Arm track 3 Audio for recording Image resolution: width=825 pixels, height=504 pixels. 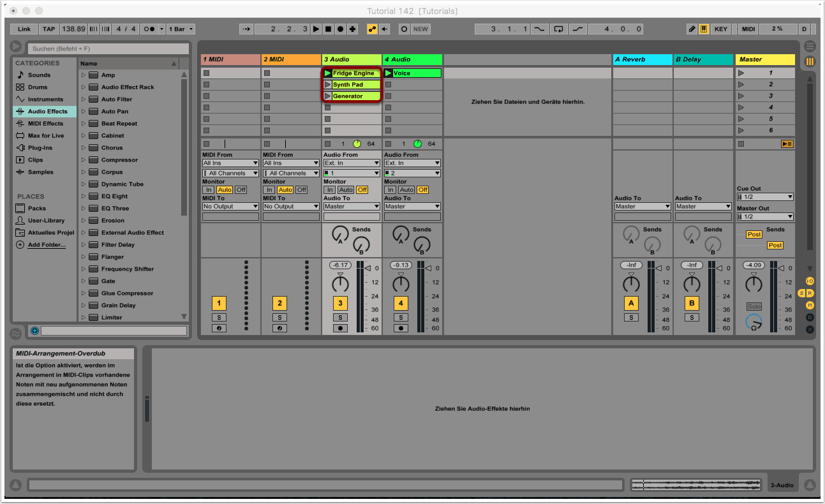coord(340,329)
